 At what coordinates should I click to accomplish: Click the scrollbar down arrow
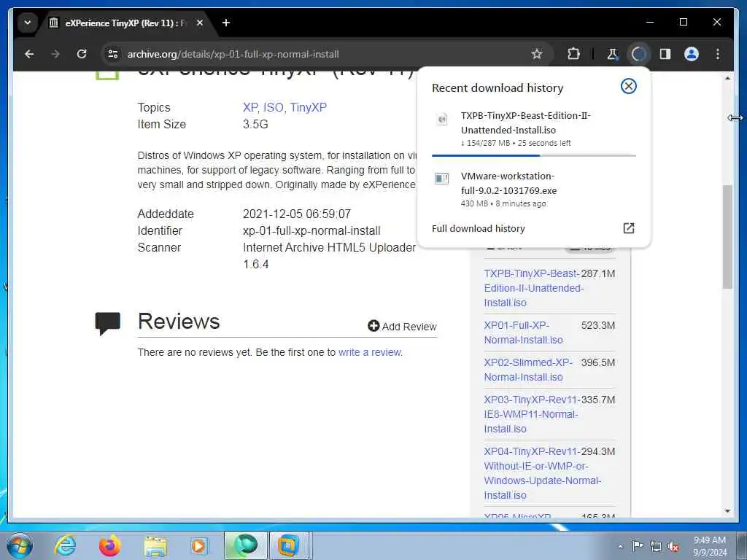coord(727,511)
